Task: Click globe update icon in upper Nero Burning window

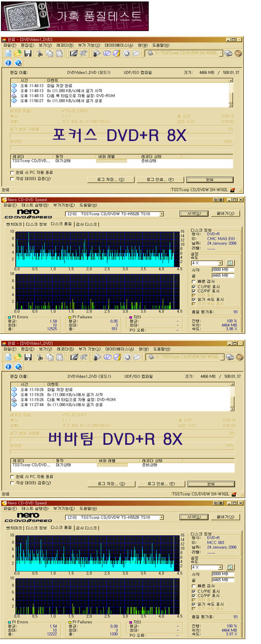Action: tap(18, 63)
